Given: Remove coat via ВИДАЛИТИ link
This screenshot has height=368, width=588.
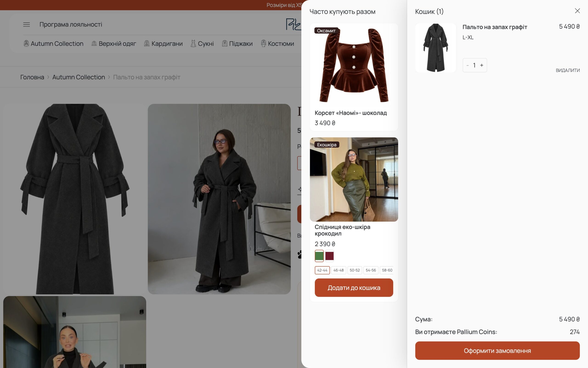Looking at the screenshot, I should click(568, 70).
